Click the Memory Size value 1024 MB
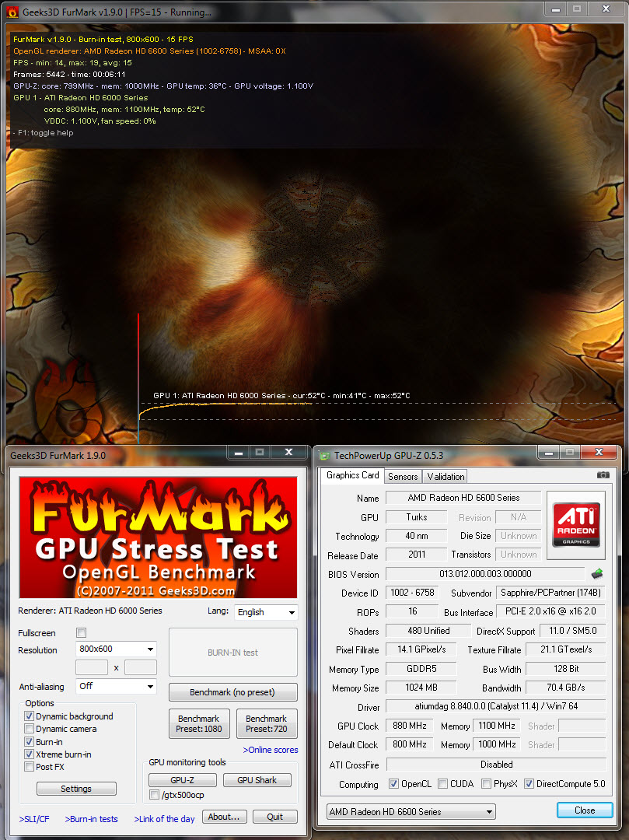The image size is (629, 840). (x=421, y=688)
